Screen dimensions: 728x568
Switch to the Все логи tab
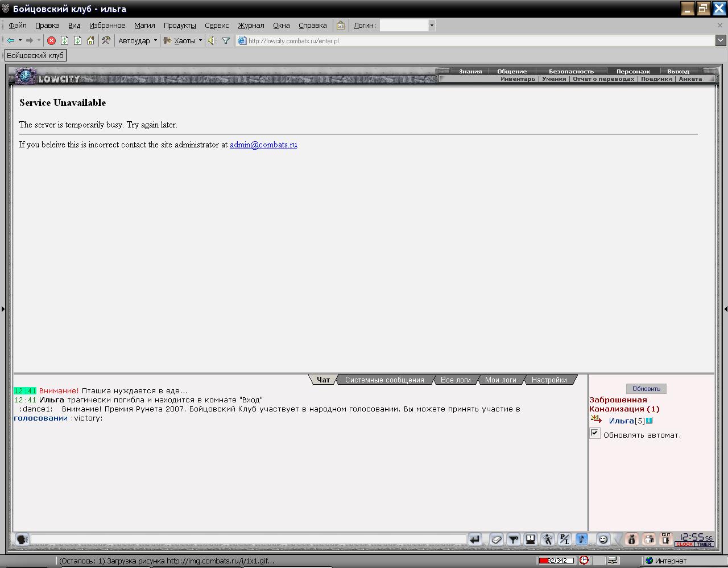pos(456,380)
